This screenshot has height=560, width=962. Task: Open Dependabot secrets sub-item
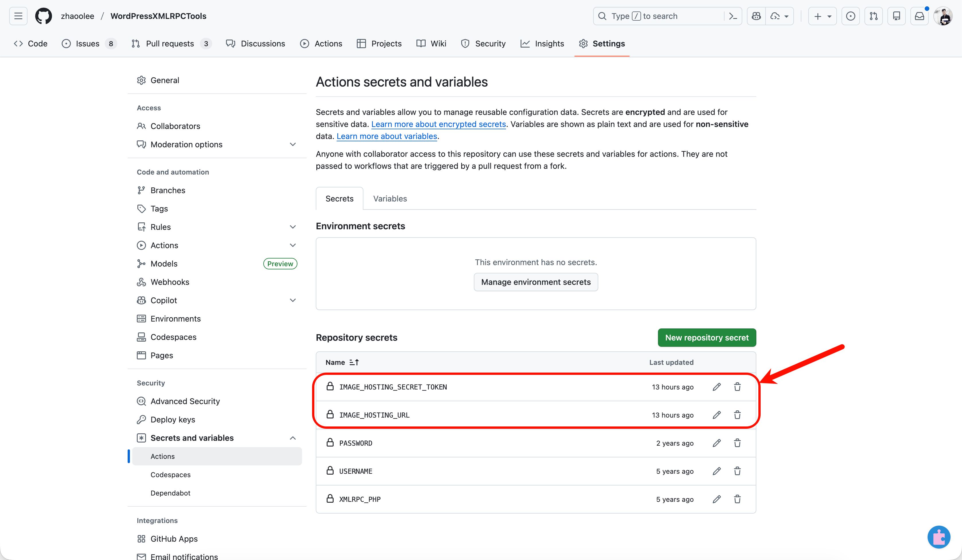point(217,493)
